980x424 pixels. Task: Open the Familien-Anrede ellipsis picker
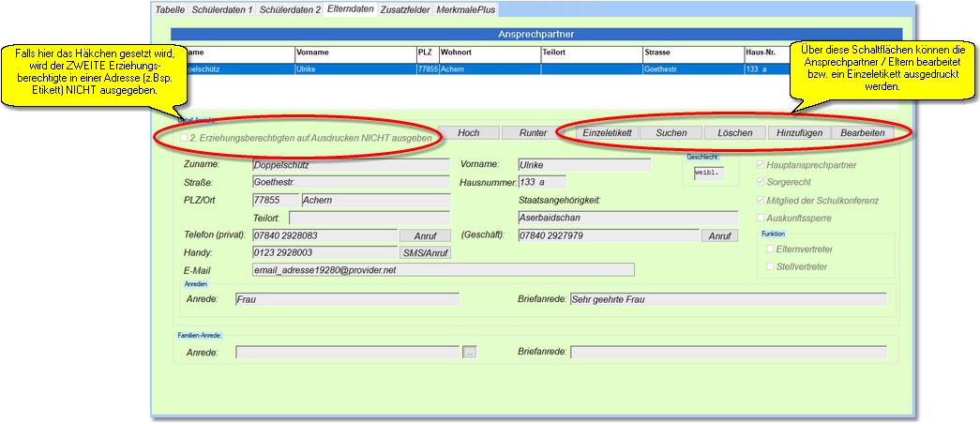[470, 352]
